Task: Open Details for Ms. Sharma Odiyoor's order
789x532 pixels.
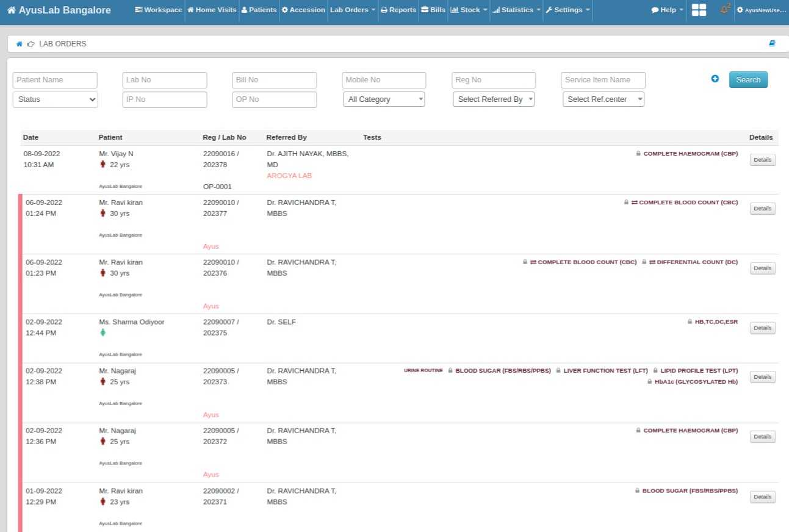Action: (762, 328)
